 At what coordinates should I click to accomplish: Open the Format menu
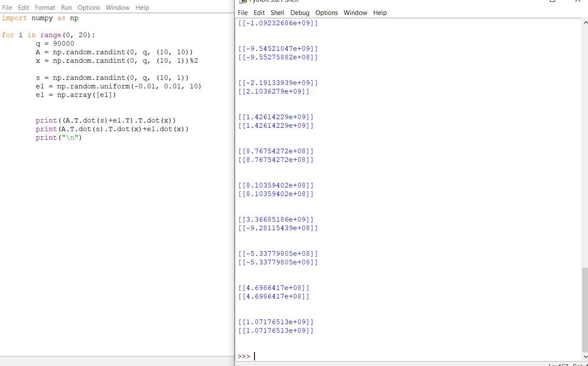click(45, 7)
